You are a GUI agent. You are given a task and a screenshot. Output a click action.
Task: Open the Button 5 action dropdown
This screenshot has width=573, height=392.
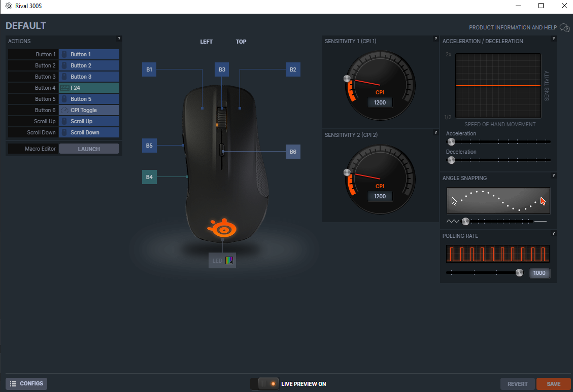[89, 99]
